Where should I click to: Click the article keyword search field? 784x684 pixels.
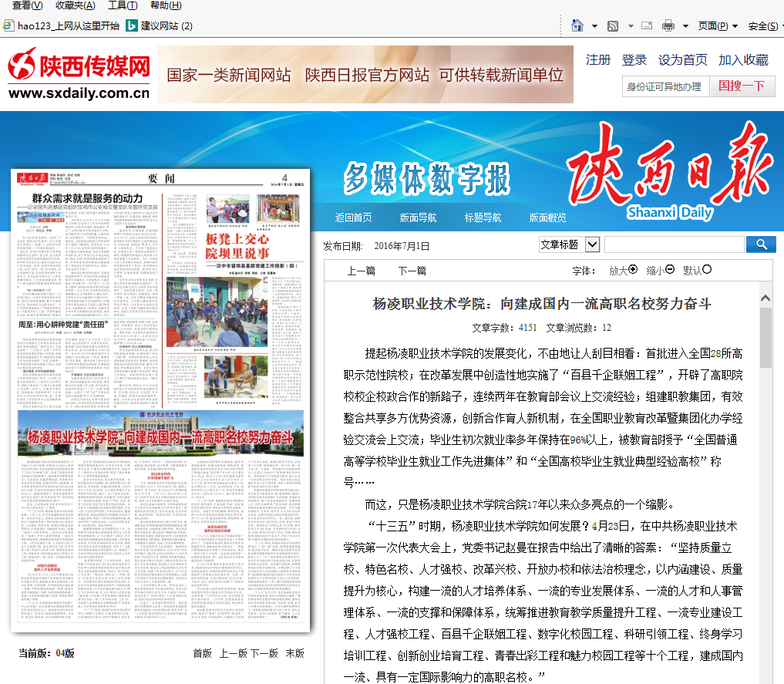tap(674, 244)
